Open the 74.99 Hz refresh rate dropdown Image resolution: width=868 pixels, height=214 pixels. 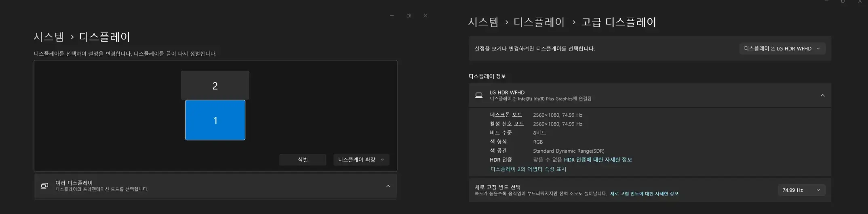801,190
